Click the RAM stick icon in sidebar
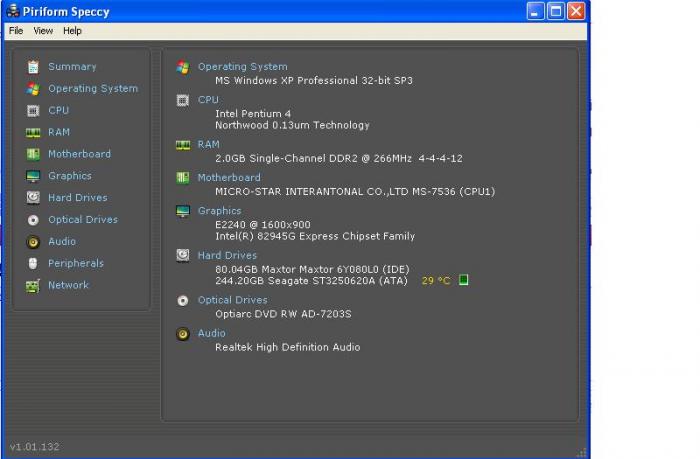Viewport: 700px width, 459px height. (33, 133)
